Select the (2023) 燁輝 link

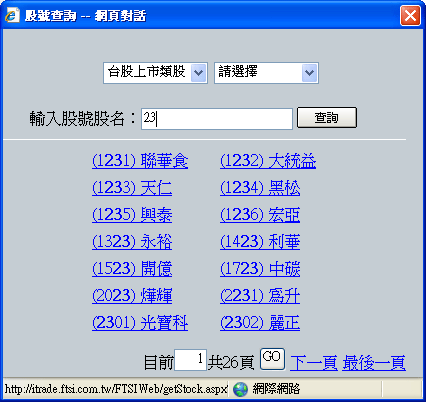(x=132, y=296)
